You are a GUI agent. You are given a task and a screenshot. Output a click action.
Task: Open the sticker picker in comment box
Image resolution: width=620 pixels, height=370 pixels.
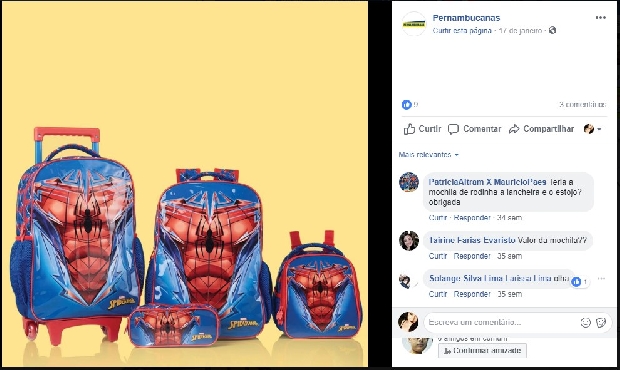[601, 323]
